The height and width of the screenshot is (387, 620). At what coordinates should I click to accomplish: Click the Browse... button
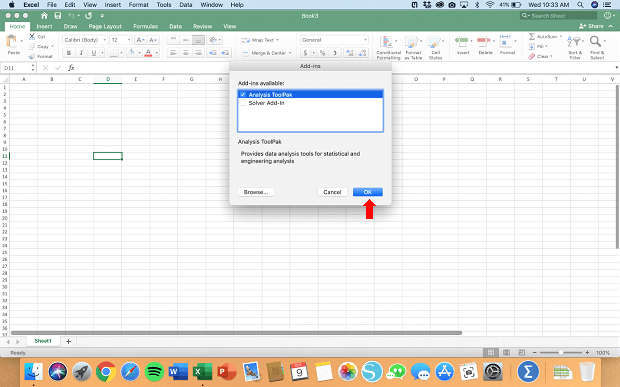(x=256, y=192)
